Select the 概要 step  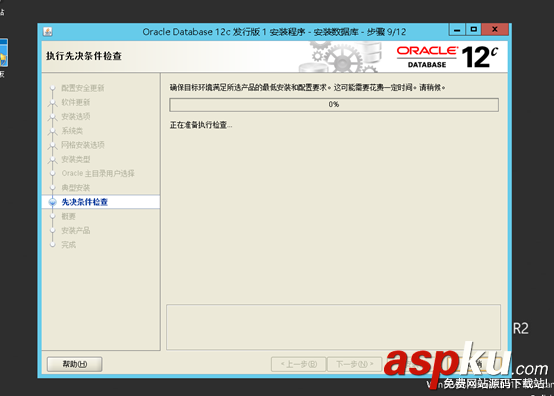[x=69, y=216]
